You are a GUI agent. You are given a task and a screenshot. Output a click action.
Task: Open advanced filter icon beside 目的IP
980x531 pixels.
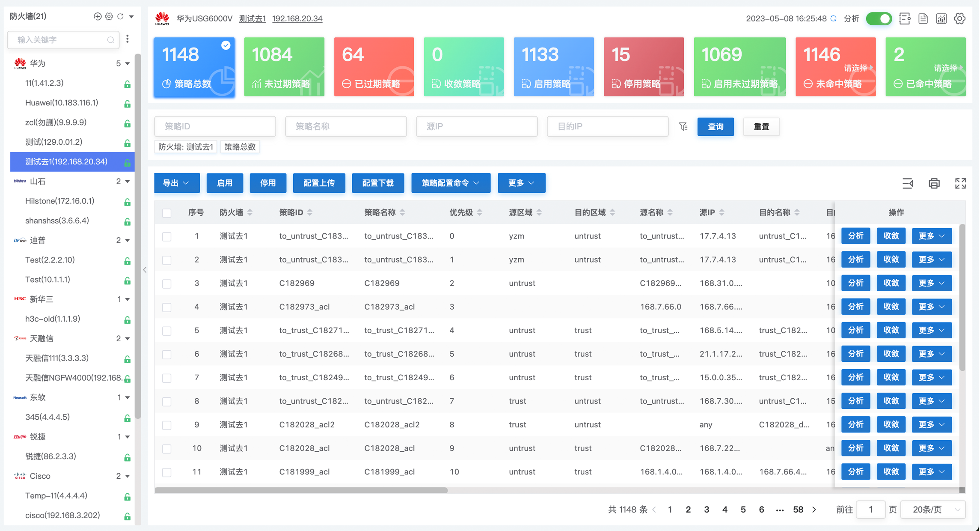[683, 126]
